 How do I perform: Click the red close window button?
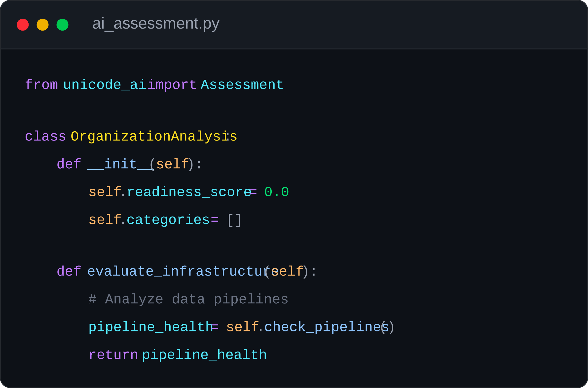[22, 25]
